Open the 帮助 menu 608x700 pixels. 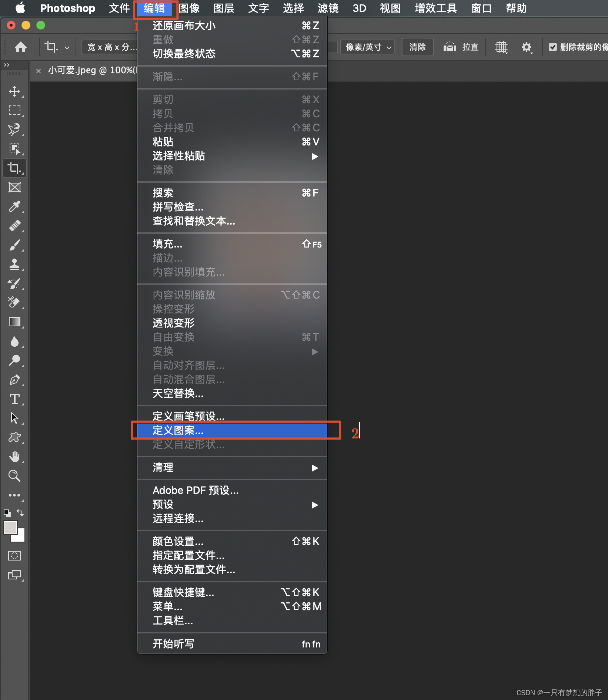coord(517,8)
